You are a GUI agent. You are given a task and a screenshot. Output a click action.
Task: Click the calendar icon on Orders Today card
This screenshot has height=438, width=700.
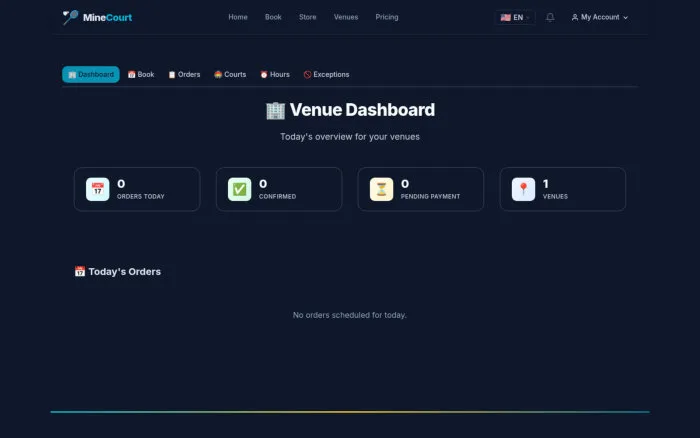pyautogui.click(x=97, y=189)
